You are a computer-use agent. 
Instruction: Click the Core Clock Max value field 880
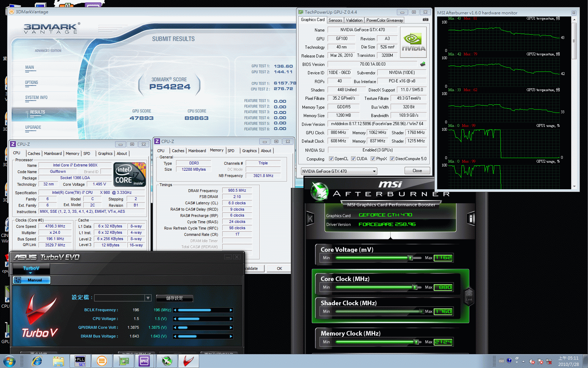443,287
